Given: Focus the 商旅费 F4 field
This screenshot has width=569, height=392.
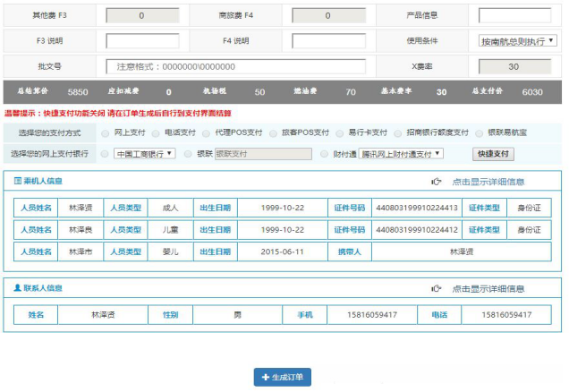Looking at the screenshot, I should click(x=328, y=15).
